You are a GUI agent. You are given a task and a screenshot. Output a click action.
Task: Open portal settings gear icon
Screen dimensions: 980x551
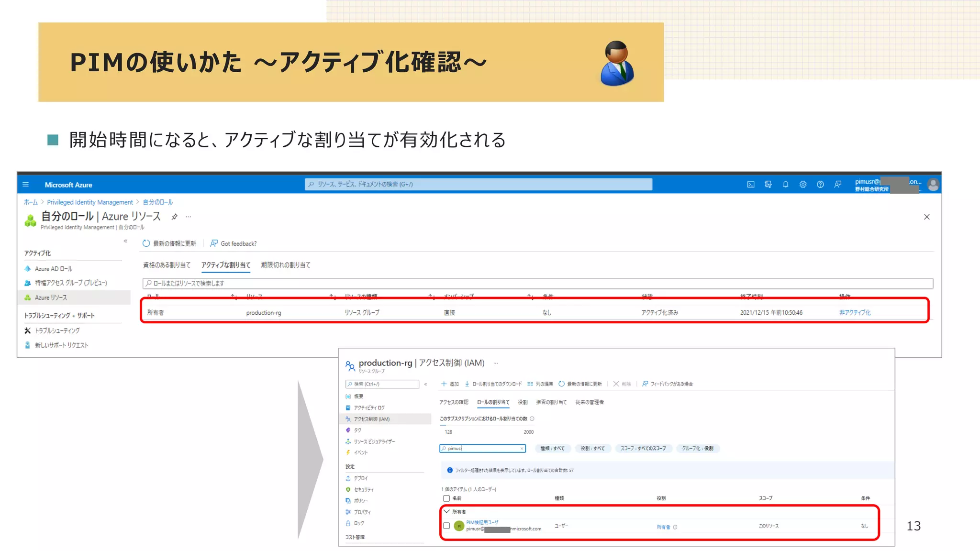pos(803,185)
